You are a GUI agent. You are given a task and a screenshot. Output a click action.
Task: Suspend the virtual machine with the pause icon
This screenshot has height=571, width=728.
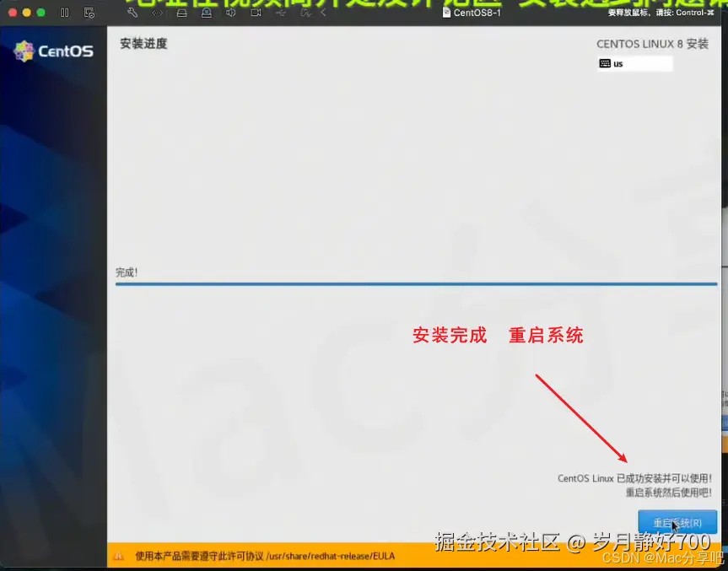63,13
